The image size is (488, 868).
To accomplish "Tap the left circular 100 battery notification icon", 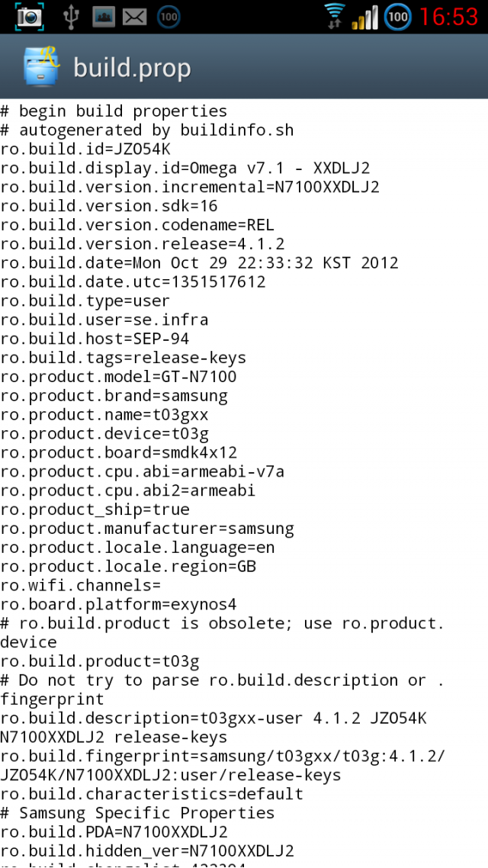I will (x=169, y=16).
